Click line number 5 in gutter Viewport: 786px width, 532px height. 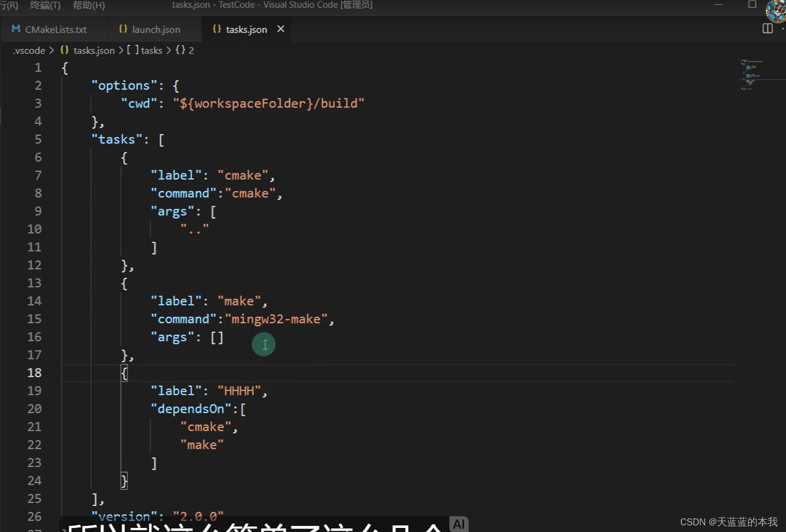coord(38,139)
